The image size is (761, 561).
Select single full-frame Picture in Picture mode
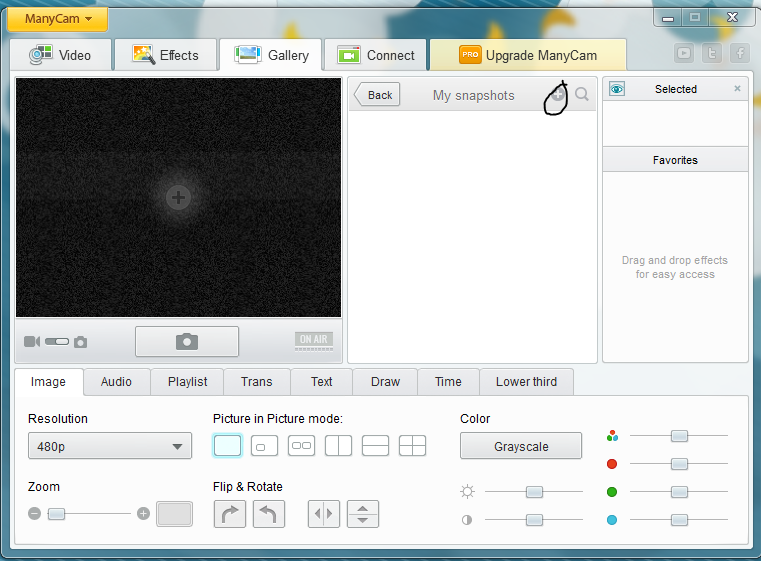click(227, 446)
